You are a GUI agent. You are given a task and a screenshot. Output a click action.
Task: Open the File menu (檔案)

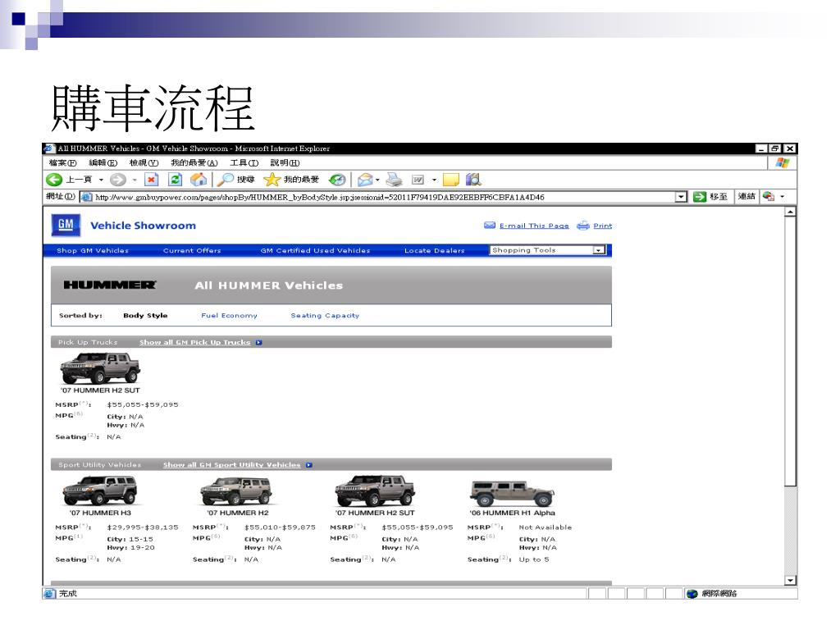click(x=62, y=163)
